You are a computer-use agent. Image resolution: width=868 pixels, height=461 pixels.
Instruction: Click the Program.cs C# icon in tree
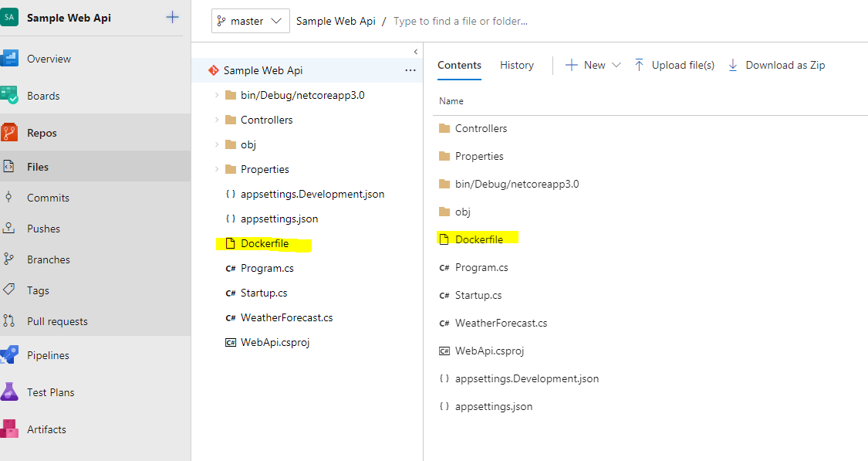[230, 269]
